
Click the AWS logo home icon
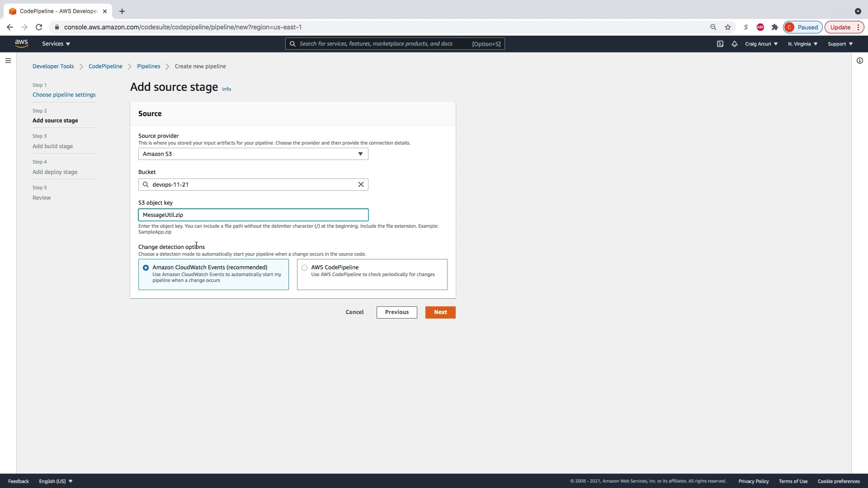click(21, 43)
